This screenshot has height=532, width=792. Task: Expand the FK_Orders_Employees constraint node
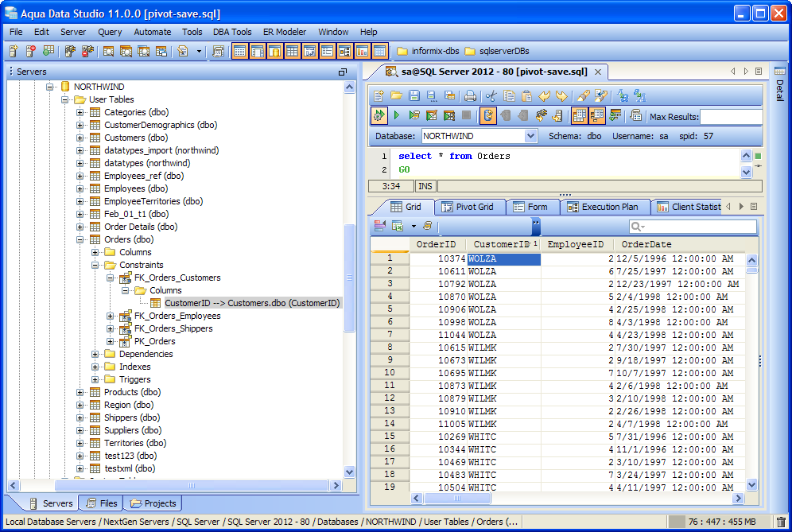click(110, 316)
